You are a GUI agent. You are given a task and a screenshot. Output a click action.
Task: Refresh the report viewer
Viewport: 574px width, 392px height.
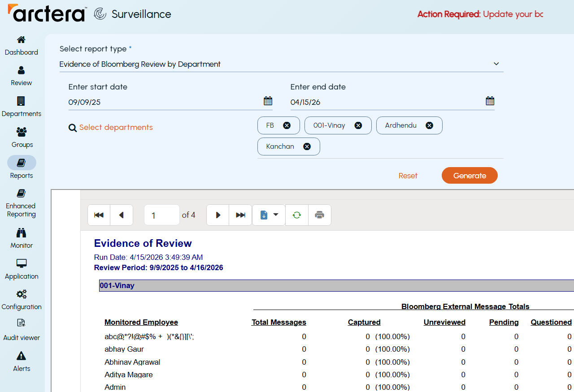click(x=297, y=215)
